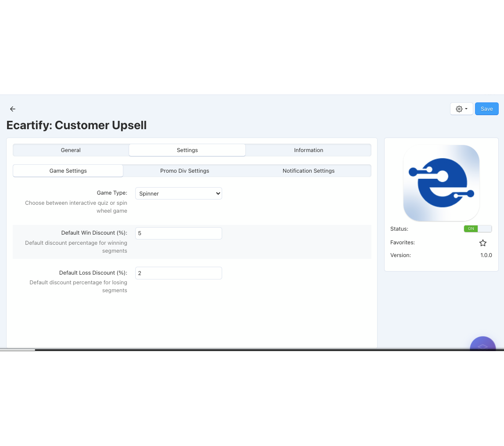Click the Game Type label

pyautogui.click(x=112, y=193)
